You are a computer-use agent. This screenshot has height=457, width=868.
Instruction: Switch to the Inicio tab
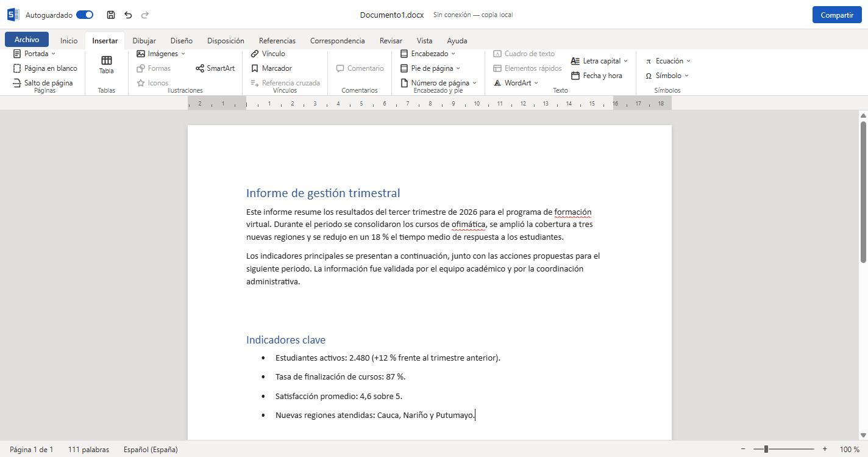pos(69,41)
